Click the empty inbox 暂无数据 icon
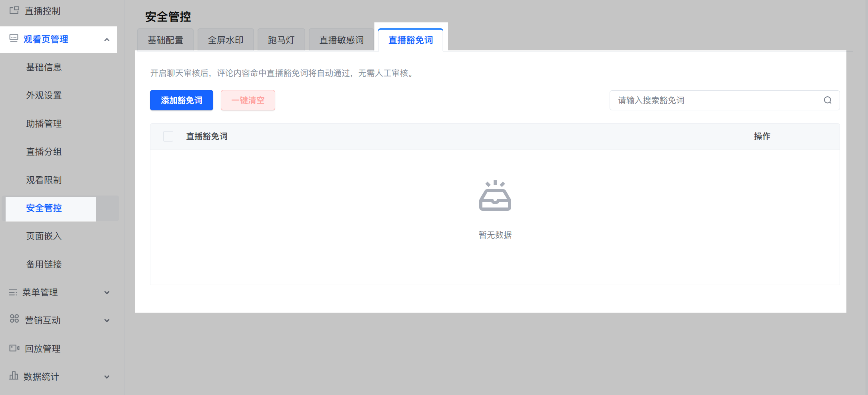The width and height of the screenshot is (868, 395). (x=495, y=196)
